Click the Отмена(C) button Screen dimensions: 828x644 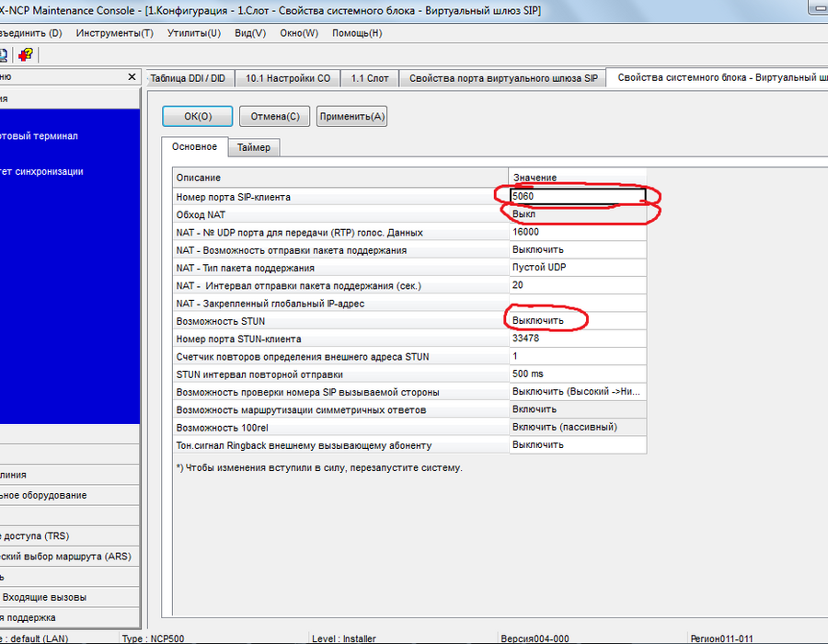tap(274, 116)
